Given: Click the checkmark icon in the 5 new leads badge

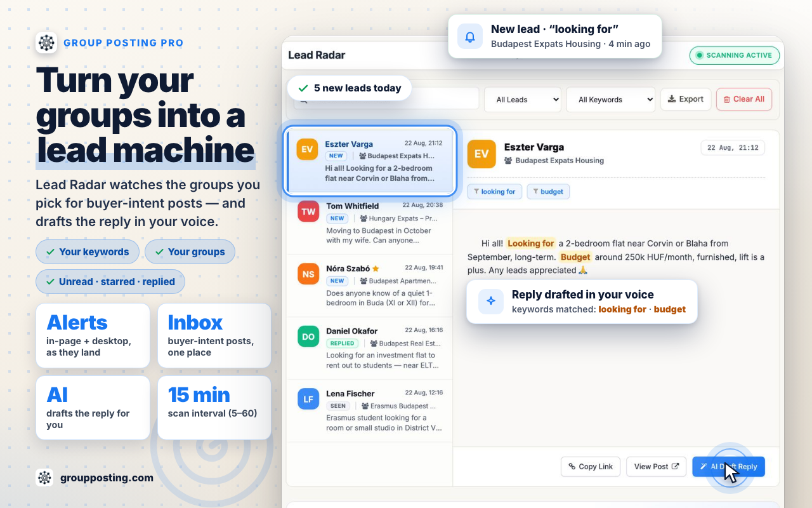Looking at the screenshot, I should click(303, 88).
